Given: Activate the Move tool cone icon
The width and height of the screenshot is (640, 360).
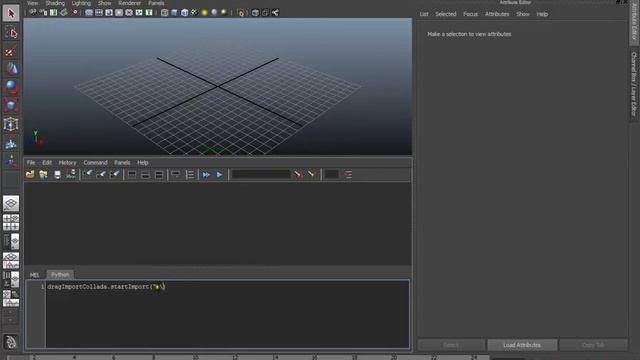Looking at the screenshot, I should (x=11, y=69).
